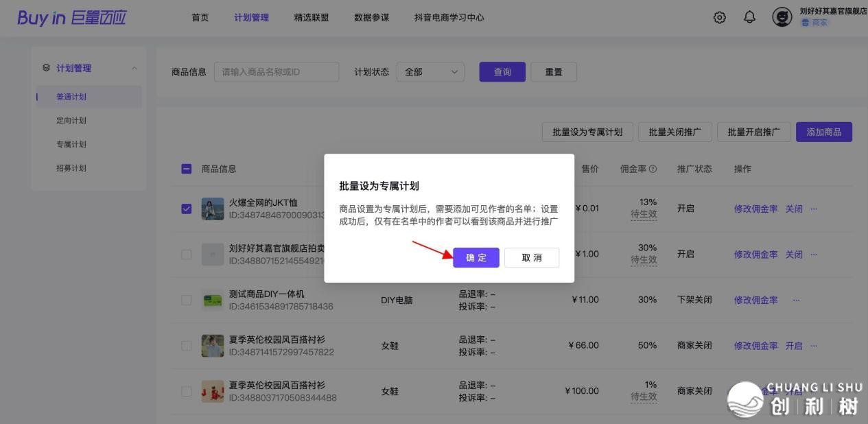Screen dimensions: 868x424
Task: Click the 查询 search button
Action: [x=502, y=72]
